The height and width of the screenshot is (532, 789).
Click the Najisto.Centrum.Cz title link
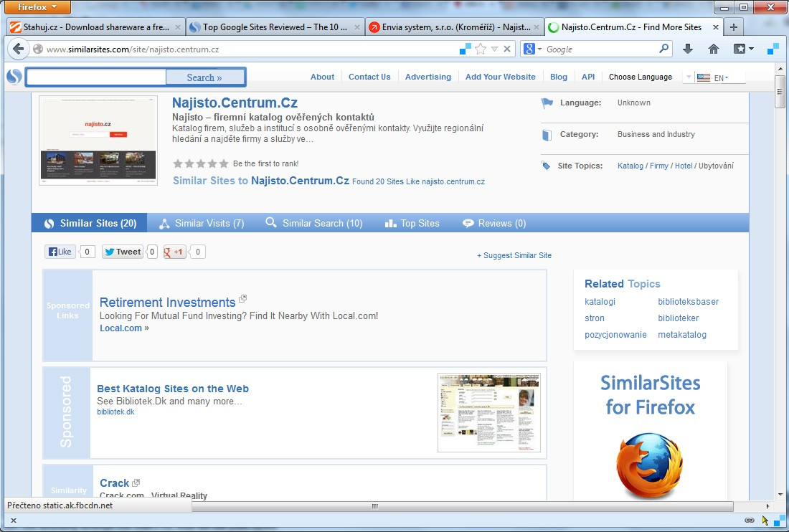[235, 103]
